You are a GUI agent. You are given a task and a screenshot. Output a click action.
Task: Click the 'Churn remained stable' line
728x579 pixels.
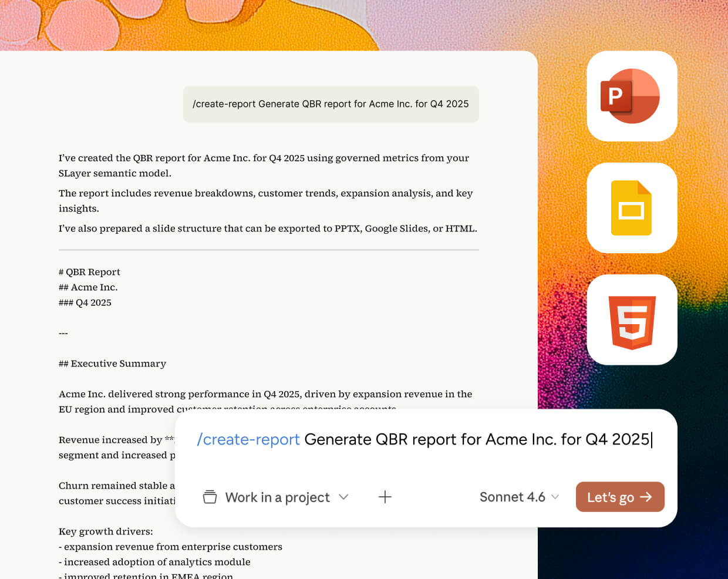coord(117,486)
